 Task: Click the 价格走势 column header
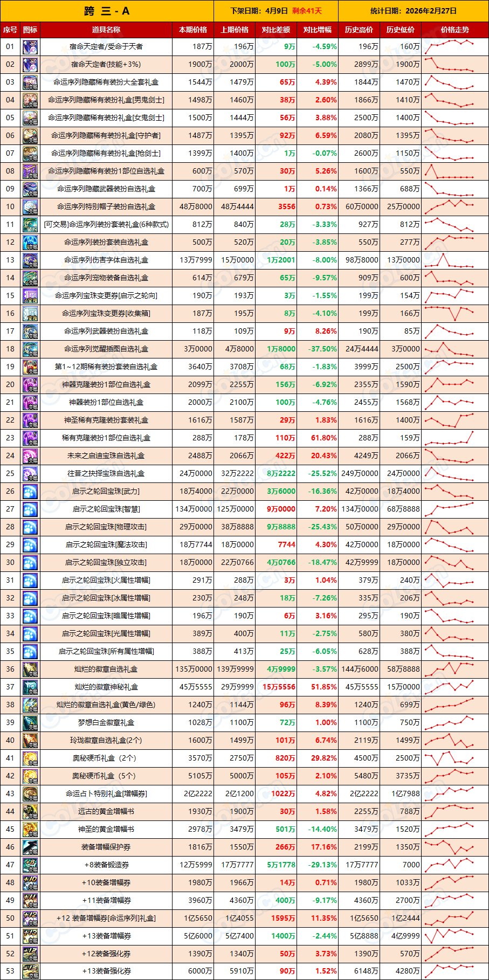click(x=455, y=30)
